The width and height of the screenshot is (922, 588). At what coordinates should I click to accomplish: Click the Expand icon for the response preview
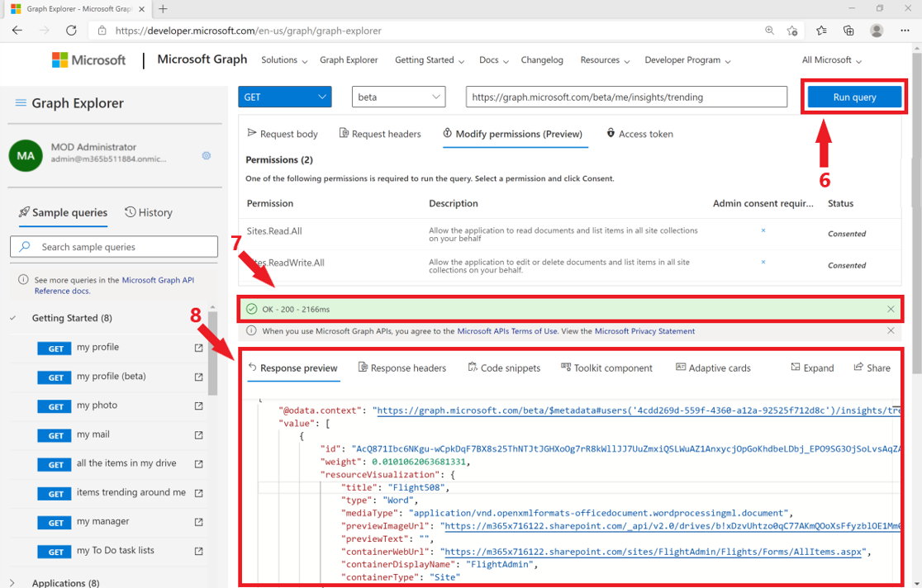coord(812,367)
